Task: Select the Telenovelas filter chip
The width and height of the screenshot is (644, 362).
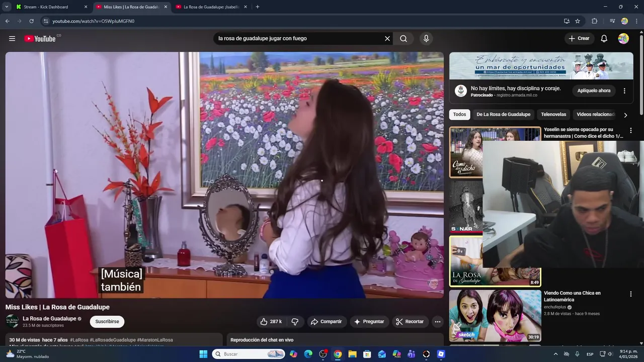Action: pyautogui.click(x=553, y=115)
